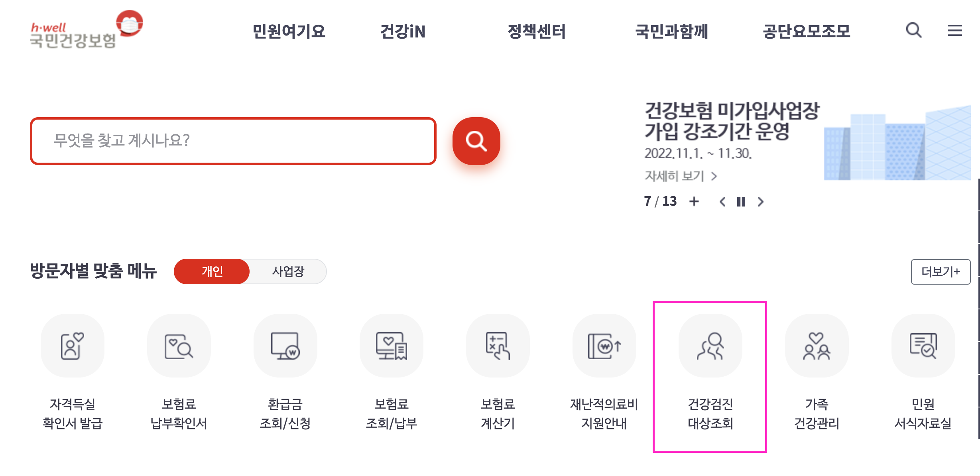This screenshot has height=476, width=980.
Task: Select the 개인 visitor toggle
Action: click(x=211, y=271)
